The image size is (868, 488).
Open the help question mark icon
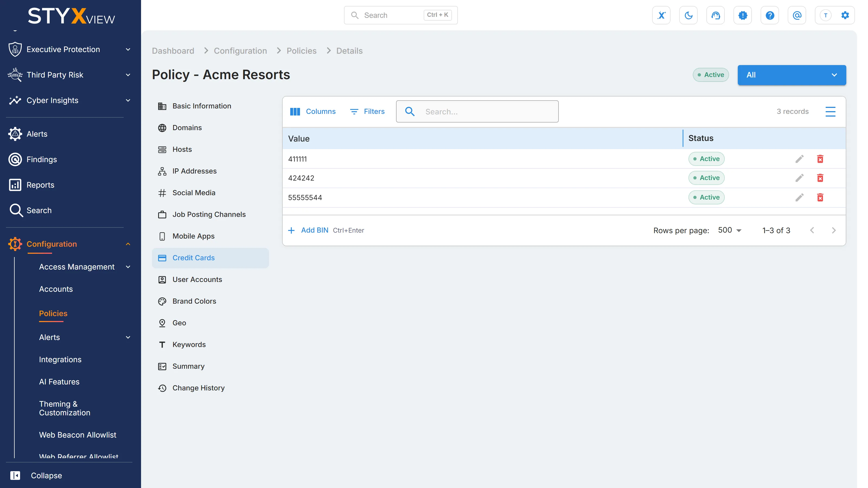coord(770,15)
